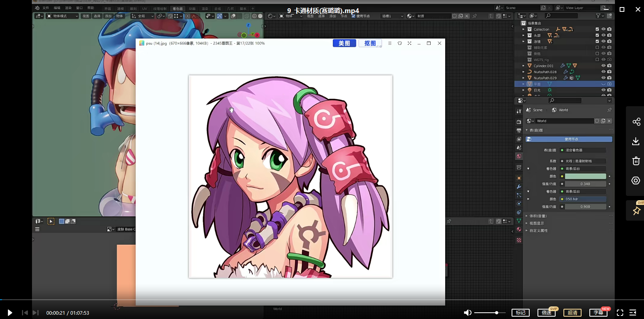The image size is (644, 319).
Task: Adjust the volume slider knob
Action: tap(497, 313)
